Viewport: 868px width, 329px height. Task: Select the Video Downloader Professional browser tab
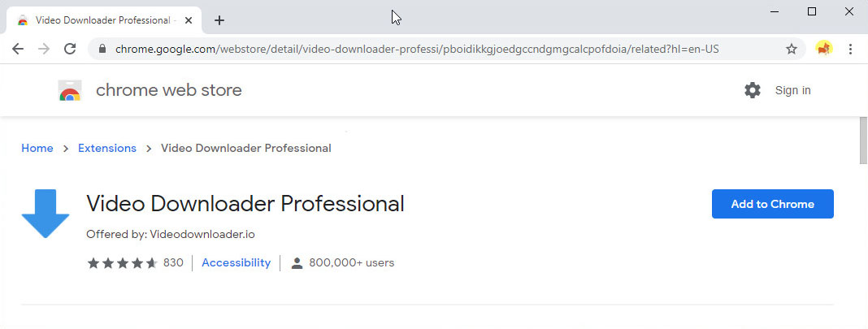(x=105, y=20)
